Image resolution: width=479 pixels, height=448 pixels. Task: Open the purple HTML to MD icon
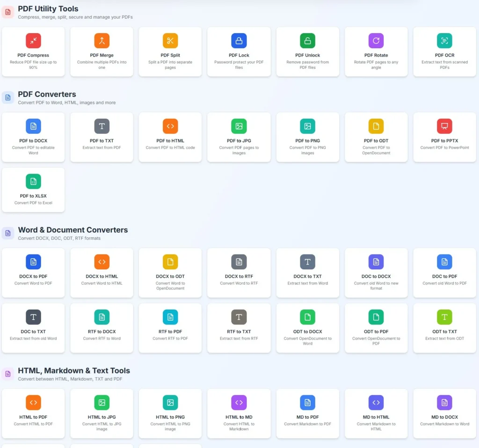click(x=239, y=403)
